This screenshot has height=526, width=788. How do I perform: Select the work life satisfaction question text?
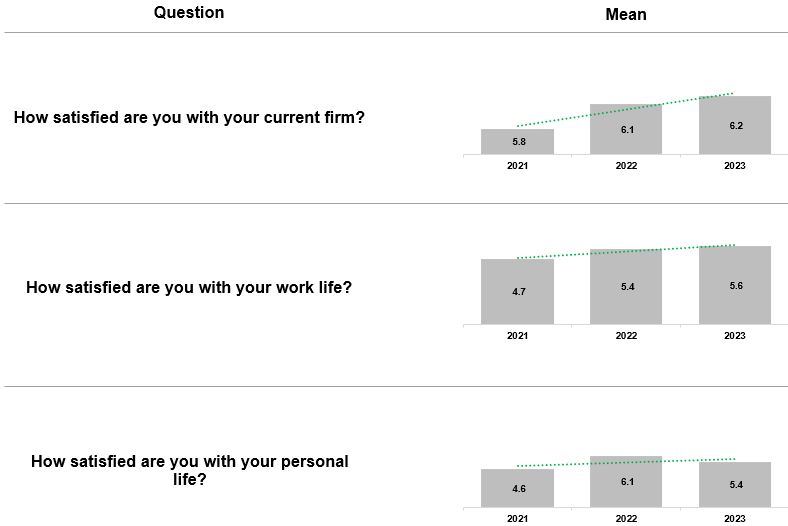(x=189, y=287)
